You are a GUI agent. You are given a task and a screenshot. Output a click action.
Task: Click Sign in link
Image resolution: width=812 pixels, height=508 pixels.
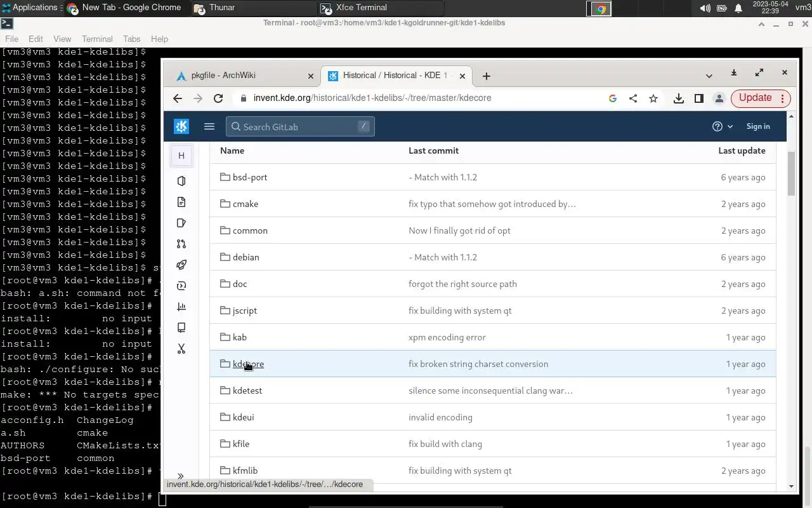coord(758,126)
